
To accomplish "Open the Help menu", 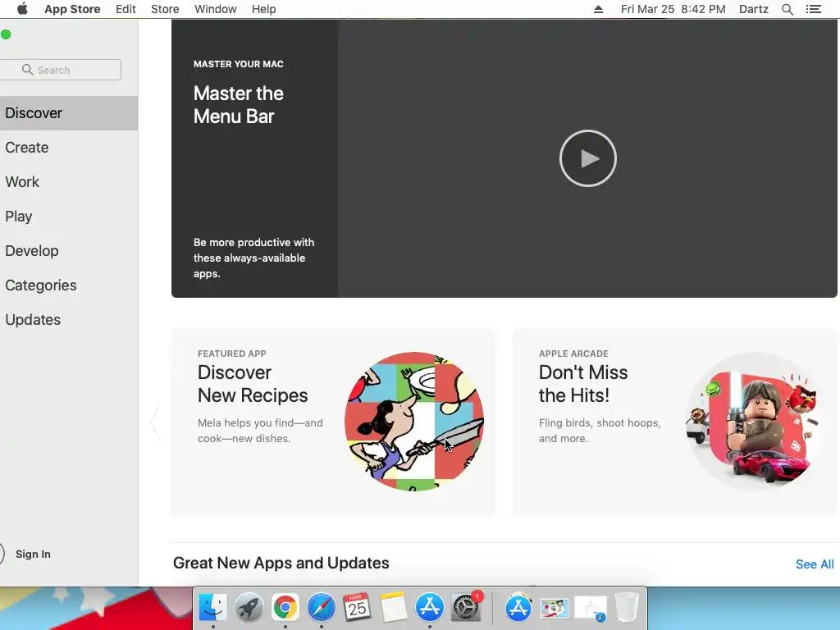I will point(264,9).
